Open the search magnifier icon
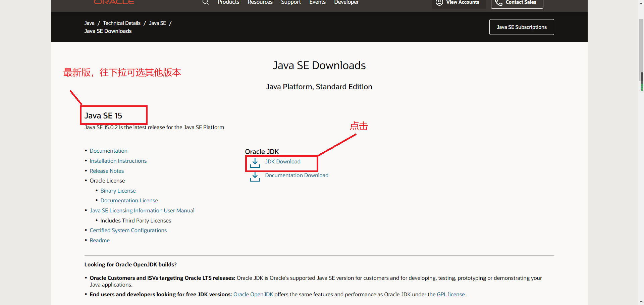The height and width of the screenshot is (305, 644). (205, 2)
